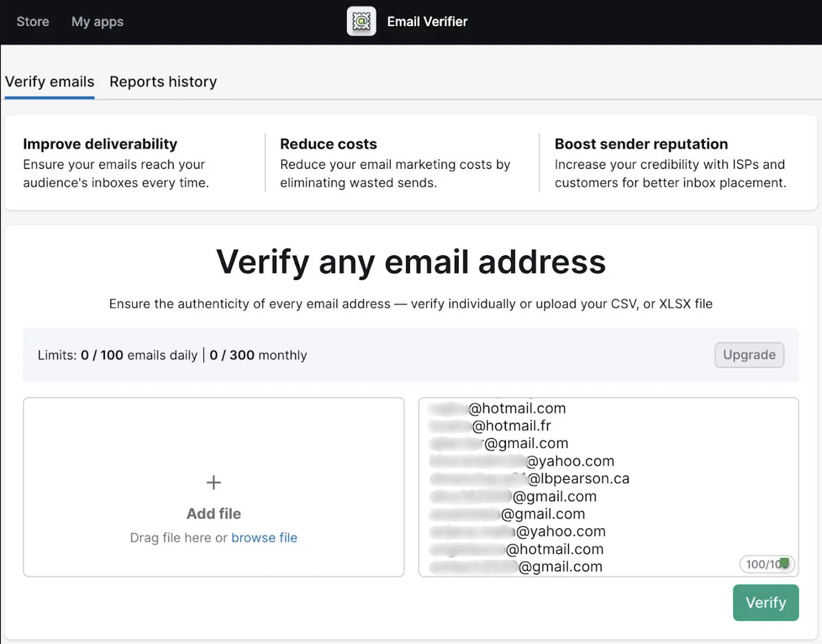Click the 100/100 email counter badge
822x644 pixels.
pyautogui.click(x=766, y=563)
